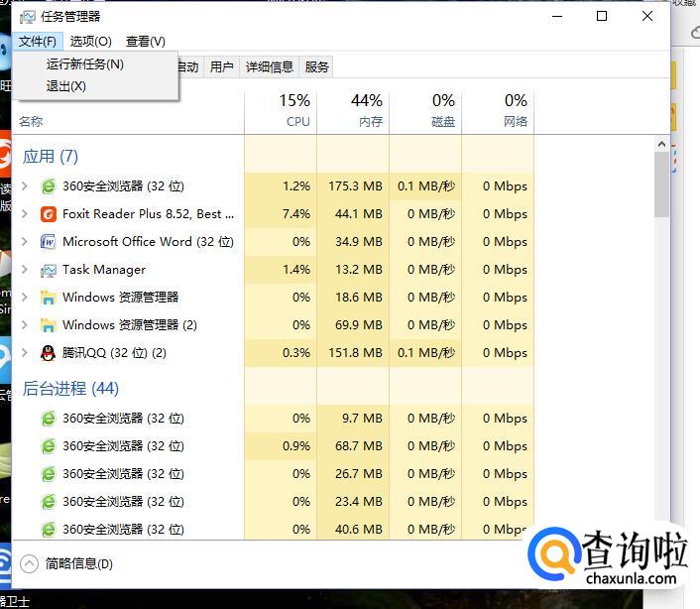The image size is (700, 609).
Task: Sort by the 内存 column header
Action: 353,112
